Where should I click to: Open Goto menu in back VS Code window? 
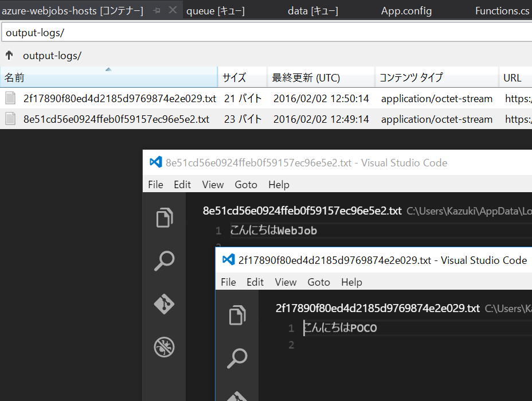[x=246, y=184]
